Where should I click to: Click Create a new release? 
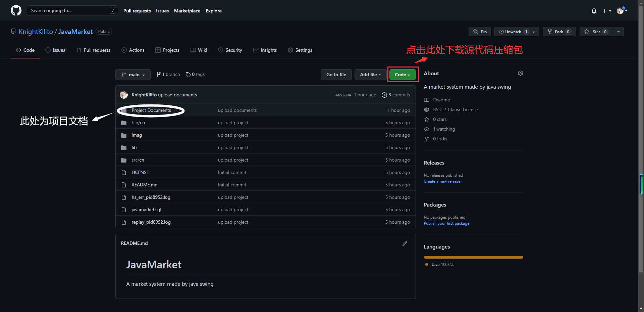tap(442, 181)
